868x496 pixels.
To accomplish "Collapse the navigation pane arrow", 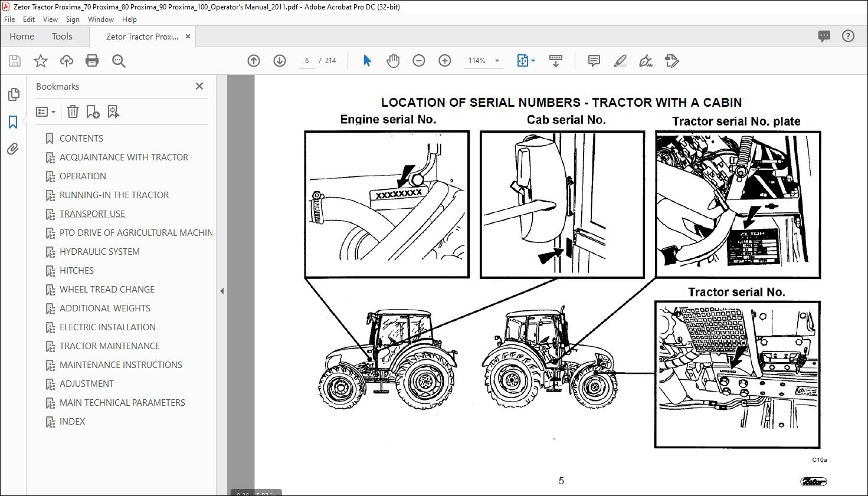I will click(222, 291).
